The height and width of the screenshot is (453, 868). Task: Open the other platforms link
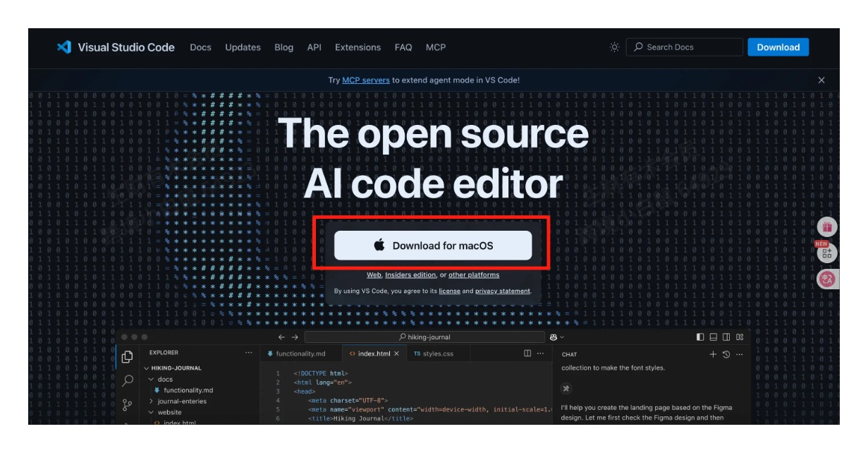point(474,275)
